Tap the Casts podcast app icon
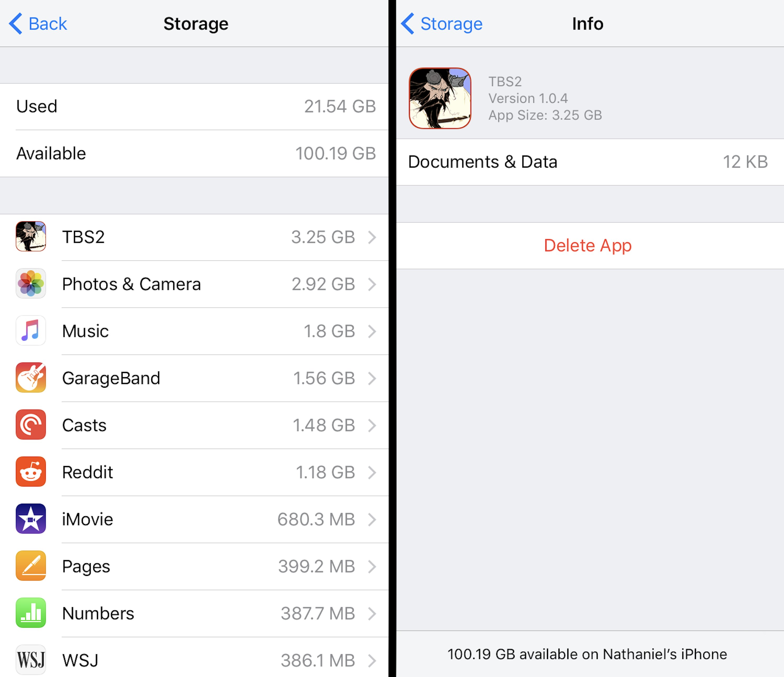The height and width of the screenshot is (677, 784). tap(31, 424)
